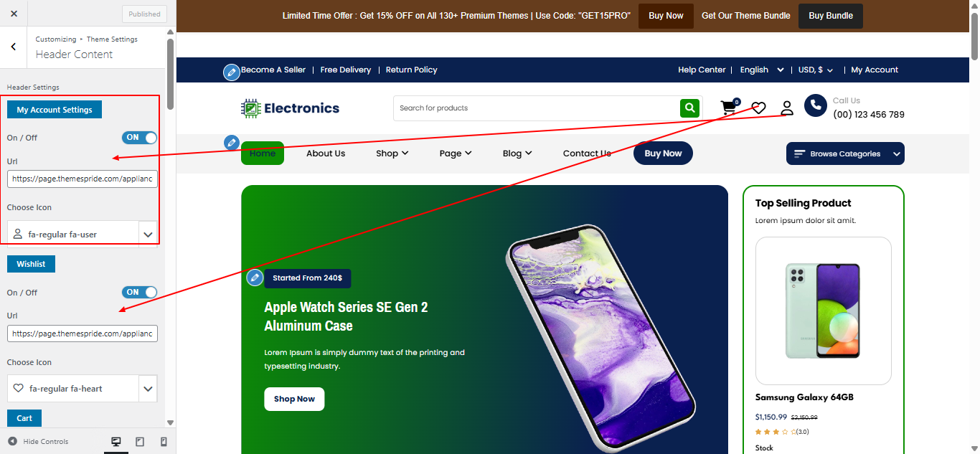Open the Shop menu item
This screenshot has height=454, width=980.
tap(392, 153)
